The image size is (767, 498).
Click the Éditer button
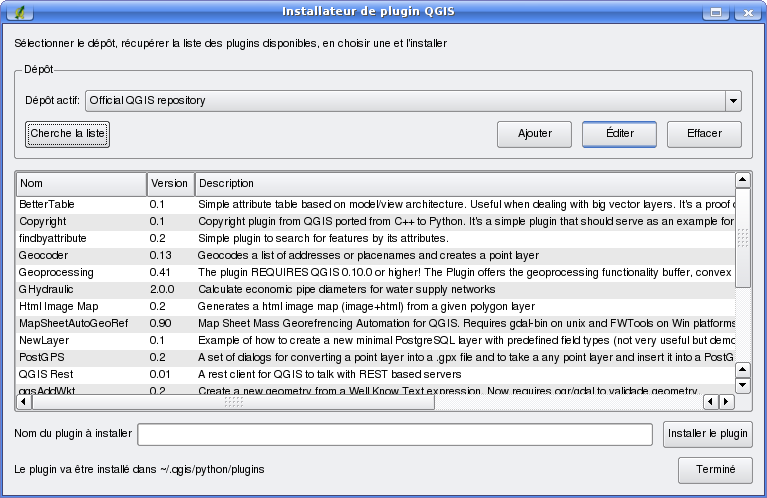pos(619,133)
